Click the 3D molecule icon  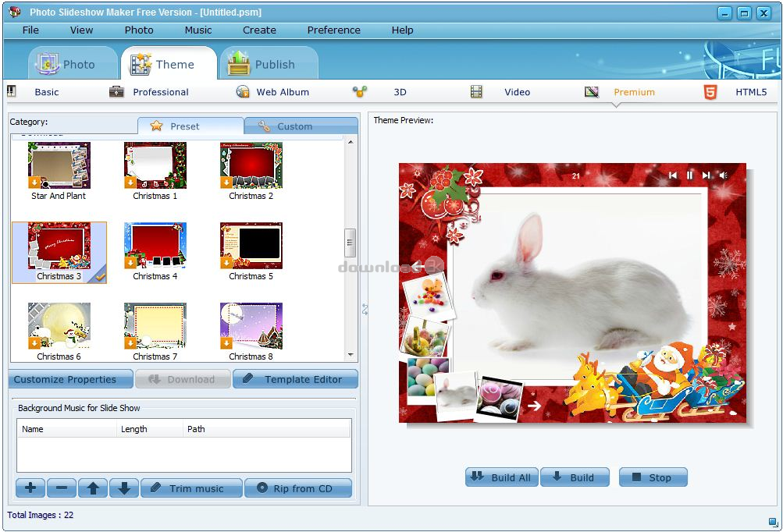360,91
